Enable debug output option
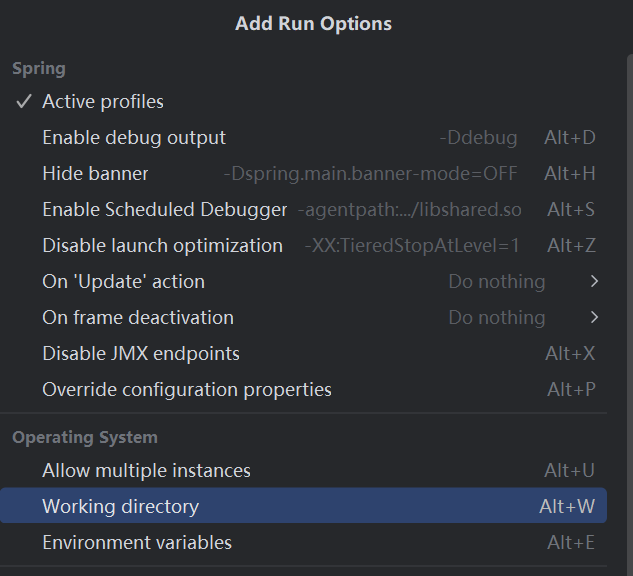 [134, 138]
